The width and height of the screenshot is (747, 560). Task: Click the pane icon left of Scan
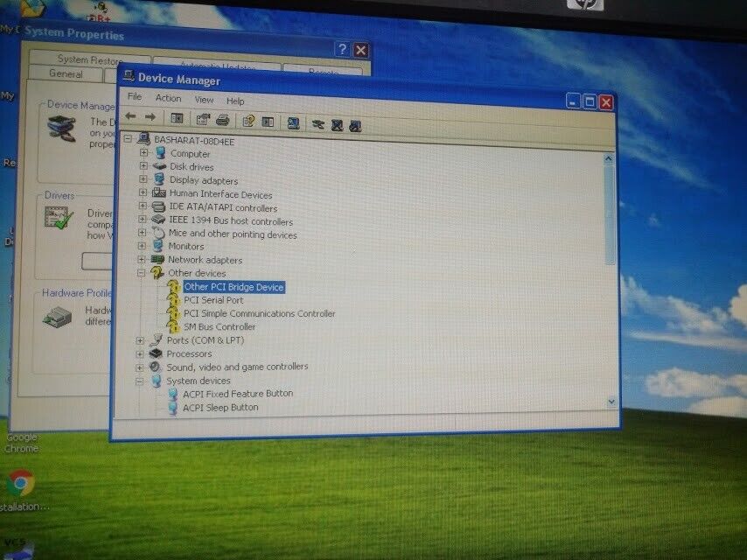point(268,122)
